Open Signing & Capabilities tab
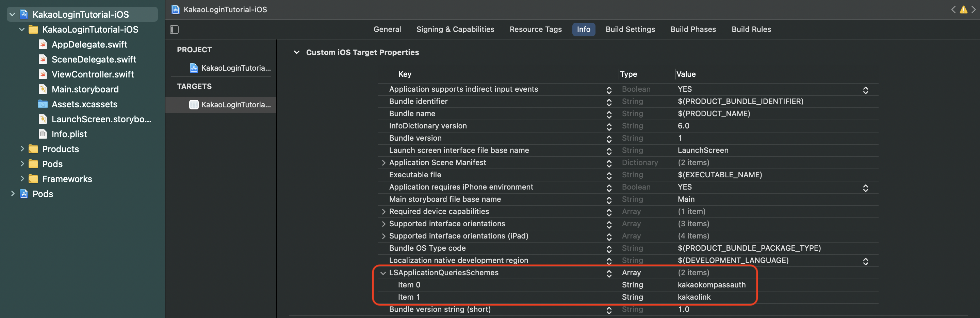 pyautogui.click(x=455, y=29)
